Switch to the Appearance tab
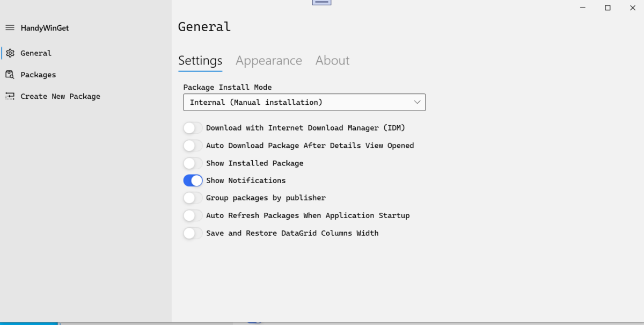 pyautogui.click(x=269, y=61)
